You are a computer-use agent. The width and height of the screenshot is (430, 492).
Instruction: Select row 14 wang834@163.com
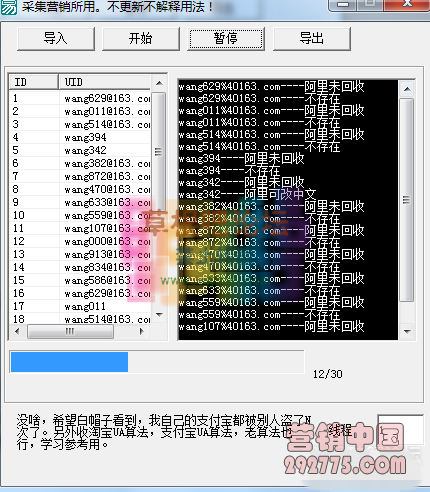click(x=80, y=267)
